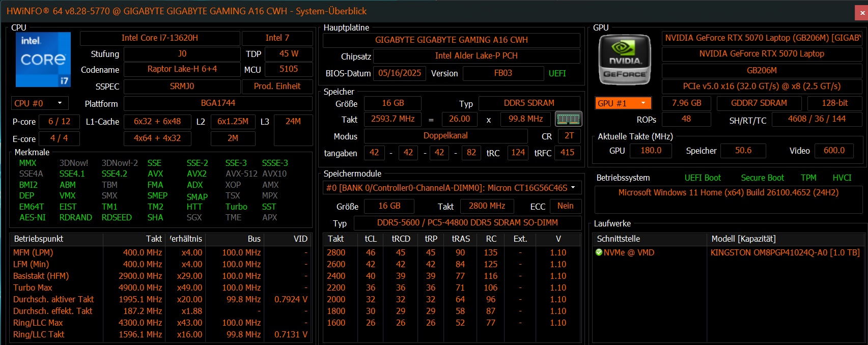This screenshot has height=345, width=868.
Task: Click the L3 cache value 24M
Action: coord(293,130)
